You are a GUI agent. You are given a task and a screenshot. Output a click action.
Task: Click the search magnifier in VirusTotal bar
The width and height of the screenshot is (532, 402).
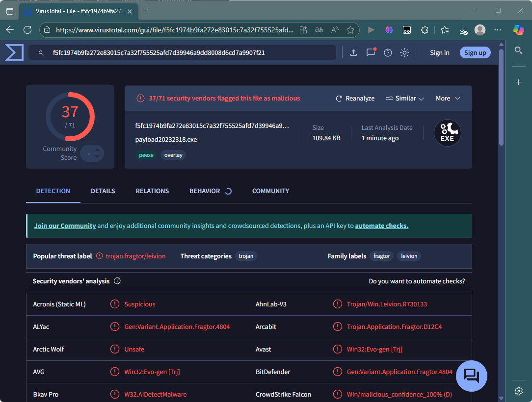point(41,53)
